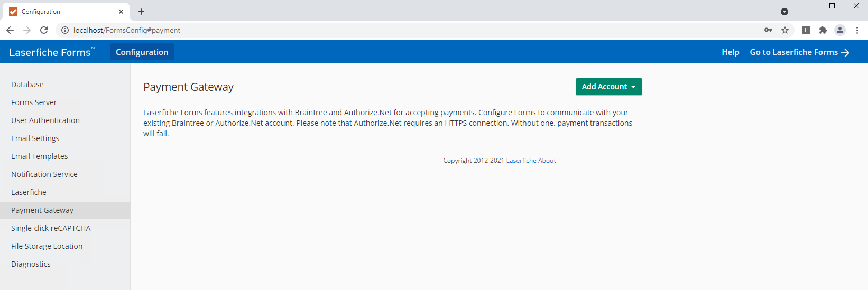Click the About footer link
The height and width of the screenshot is (290, 868).
[x=547, y=161]
